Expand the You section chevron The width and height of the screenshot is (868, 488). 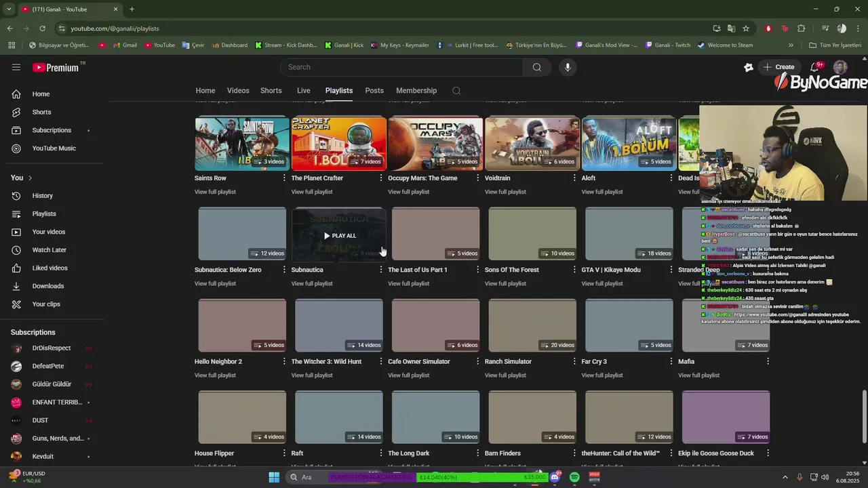click(x=30, y=178)
